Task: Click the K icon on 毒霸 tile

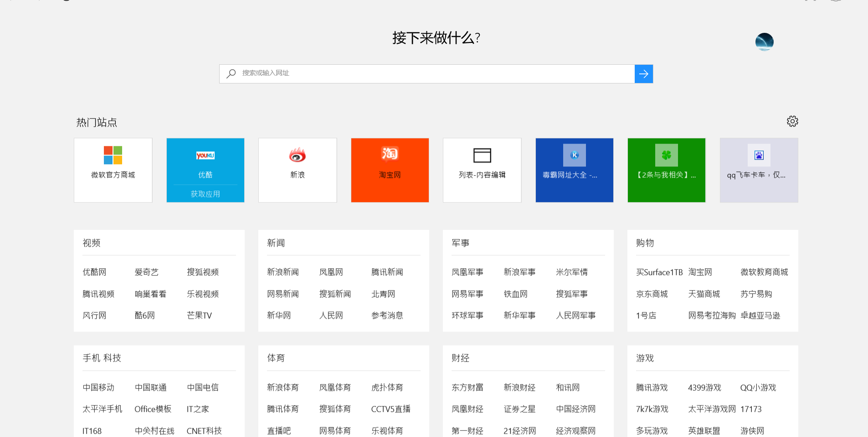Action: click(575, 155)
